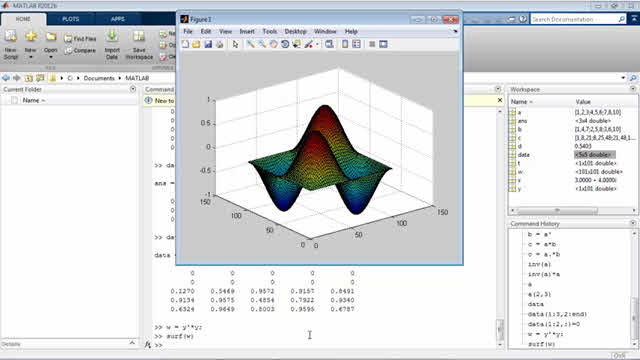This screenshot has height=360, width=640.
Task: Open the Workspace panel options menu
Action: 633,89
